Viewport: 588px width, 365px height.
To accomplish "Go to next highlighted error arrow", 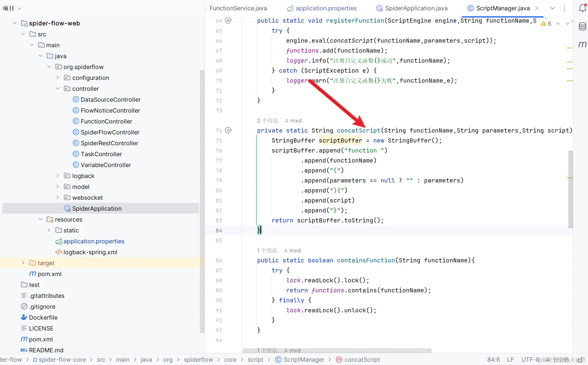I will pyautogui.click(x=567, y=24).
